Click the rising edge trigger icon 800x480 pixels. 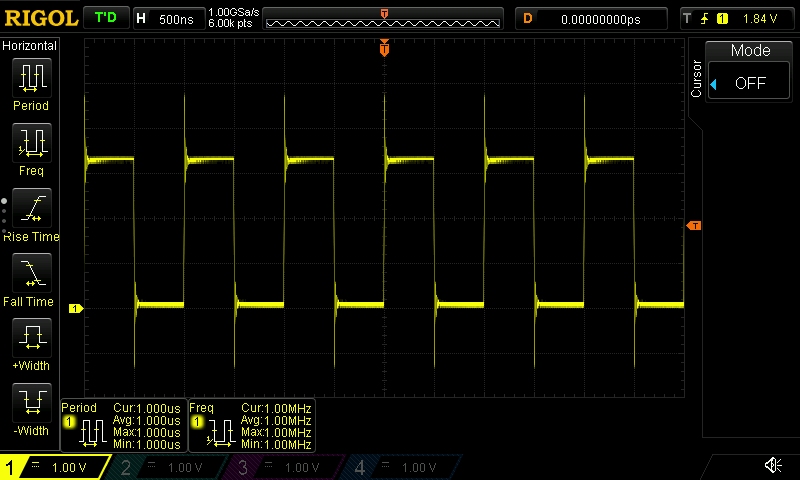point(704,19)
